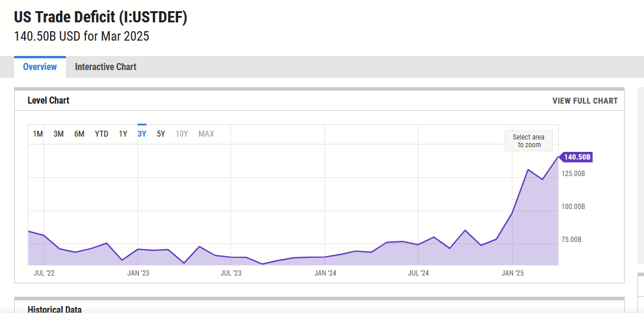Choose the YTD time range
Screen dimensions: 644x315
(x=101, y=134)
